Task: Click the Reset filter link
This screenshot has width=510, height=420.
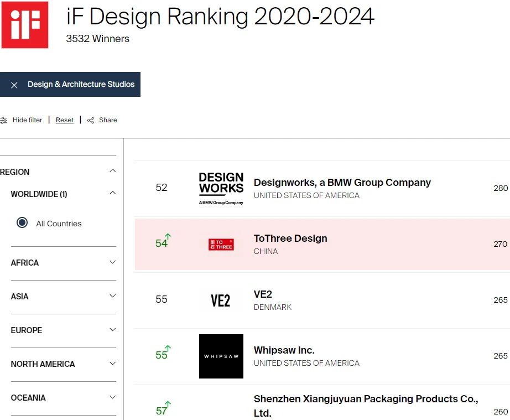Action: pos(65,120)
